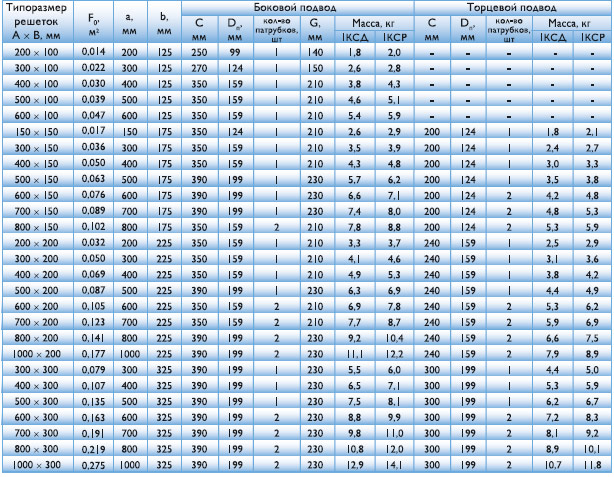This screenshot has width=614, height=477.
Task: Select the "400 × 150" row label
Action: [36, 164]
